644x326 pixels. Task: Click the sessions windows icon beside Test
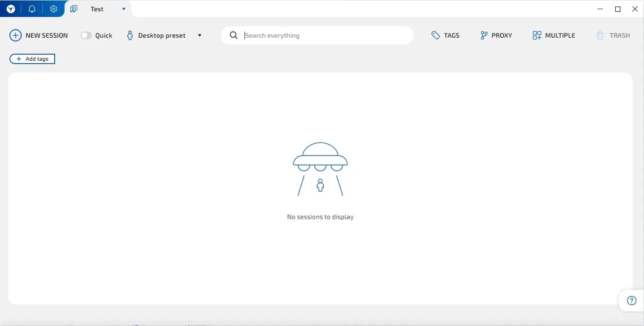pos(73,9)
